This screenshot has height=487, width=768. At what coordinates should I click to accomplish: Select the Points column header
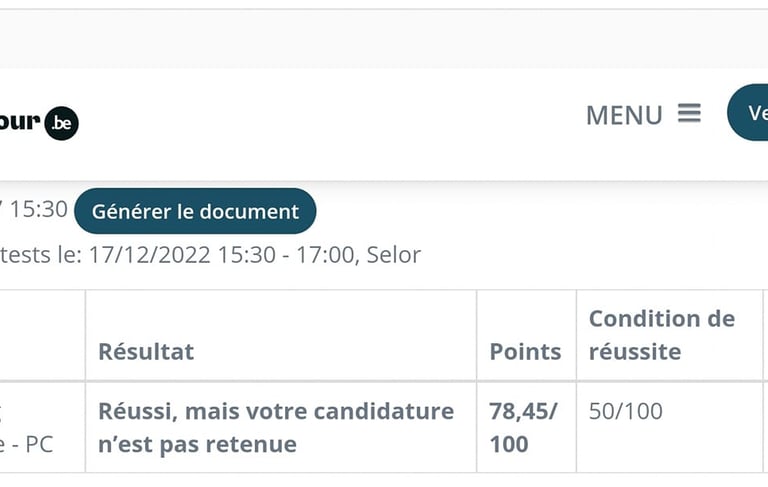coord(525,351)
